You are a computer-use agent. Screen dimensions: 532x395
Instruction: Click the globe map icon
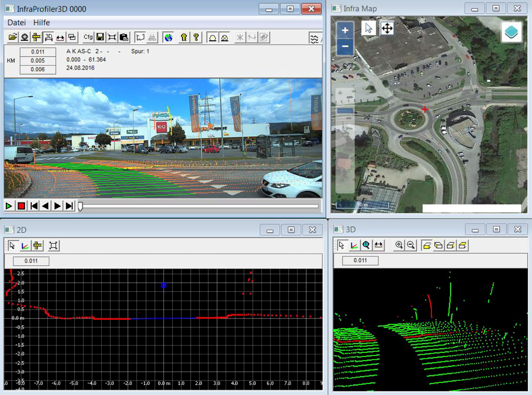168,37
